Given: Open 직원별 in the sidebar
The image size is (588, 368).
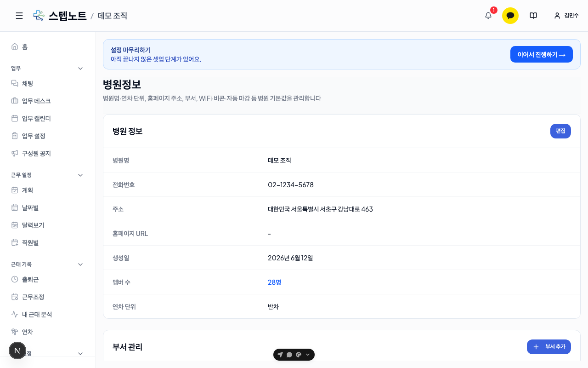Looking at the screenshot, I should click(x=48, y=242).
